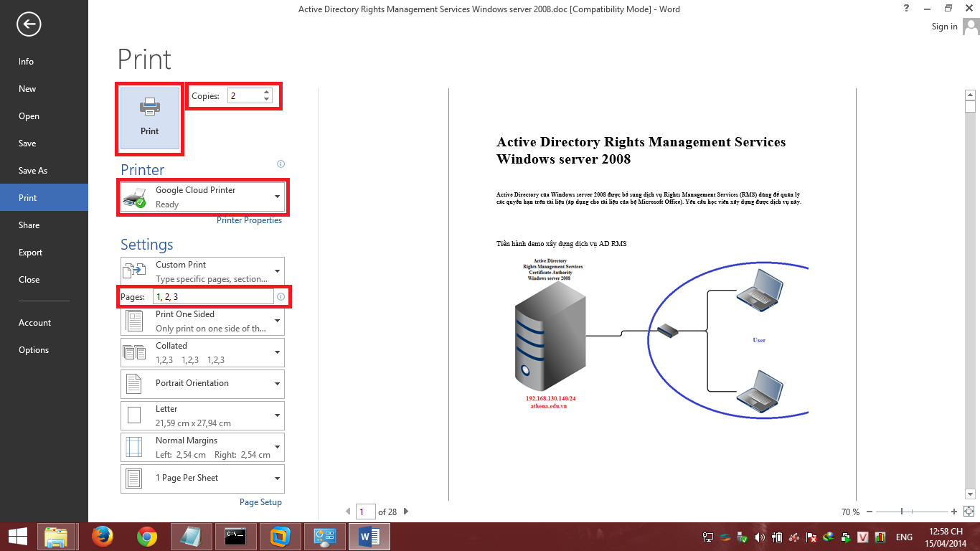Image resolution: width=980 pixels, height=551 pixels.
Task: Click the info icon next to Pages field
Action: coord(281,296)
